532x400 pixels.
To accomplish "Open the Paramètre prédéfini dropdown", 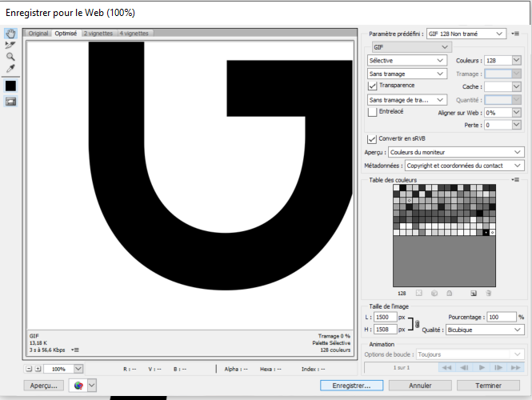I will [x=466, y=34].
